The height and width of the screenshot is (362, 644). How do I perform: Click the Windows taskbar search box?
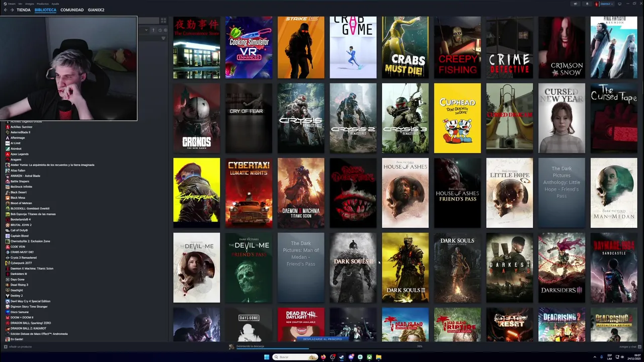coord(295,357)
